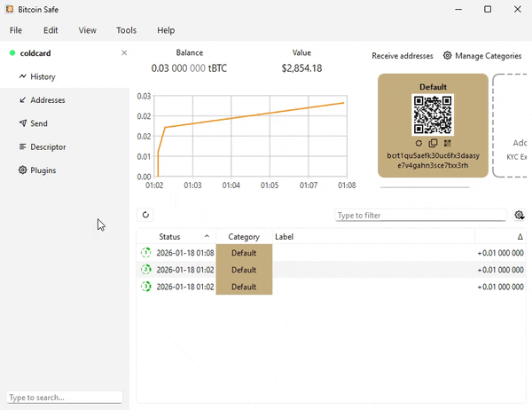Viewport: 532px width, 410px height.
Task: Open the File menu
Action: pos(16,30)
